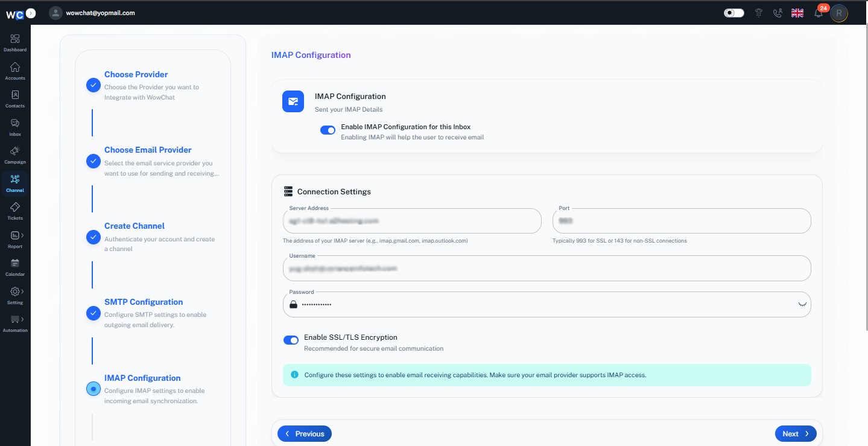Click the blue IMAP mail icon
The height and width of the screenshot is (446, 868).
[x=293, y=101]
